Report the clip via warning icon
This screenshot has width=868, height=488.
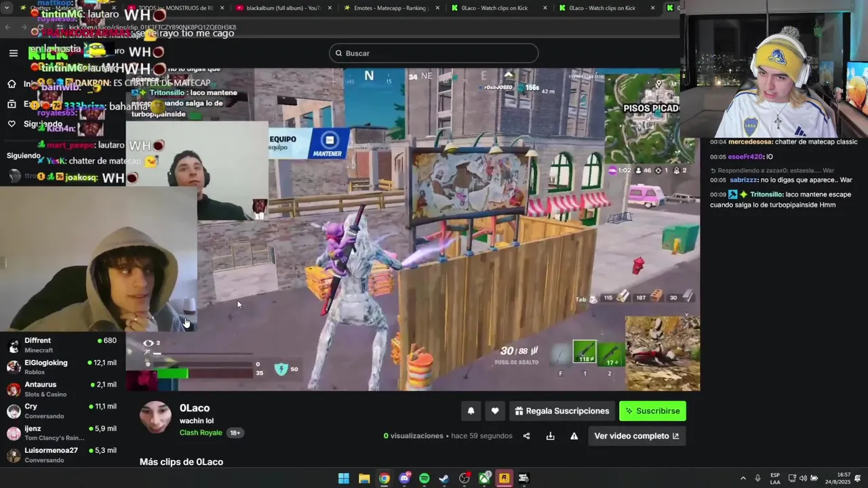[x=574, y=436]
